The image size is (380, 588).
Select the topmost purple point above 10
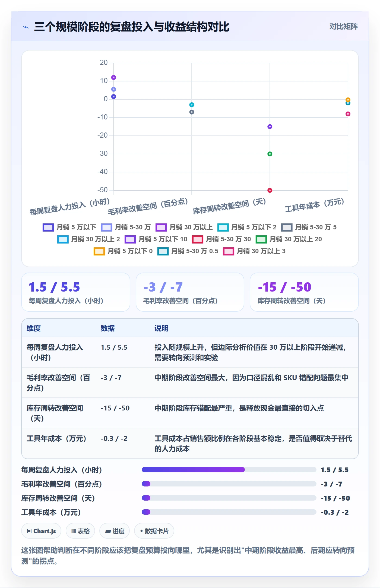point(114,77)
